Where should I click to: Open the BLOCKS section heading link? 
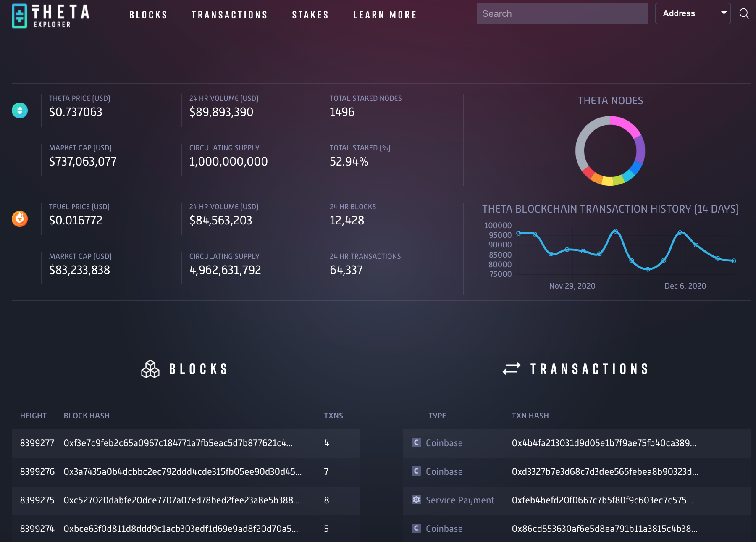199,369
